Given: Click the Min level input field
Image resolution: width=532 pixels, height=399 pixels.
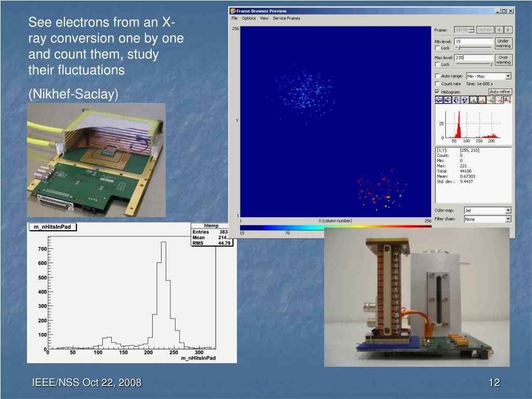Looking at the screenshot, I should click(x=474, y=42).
